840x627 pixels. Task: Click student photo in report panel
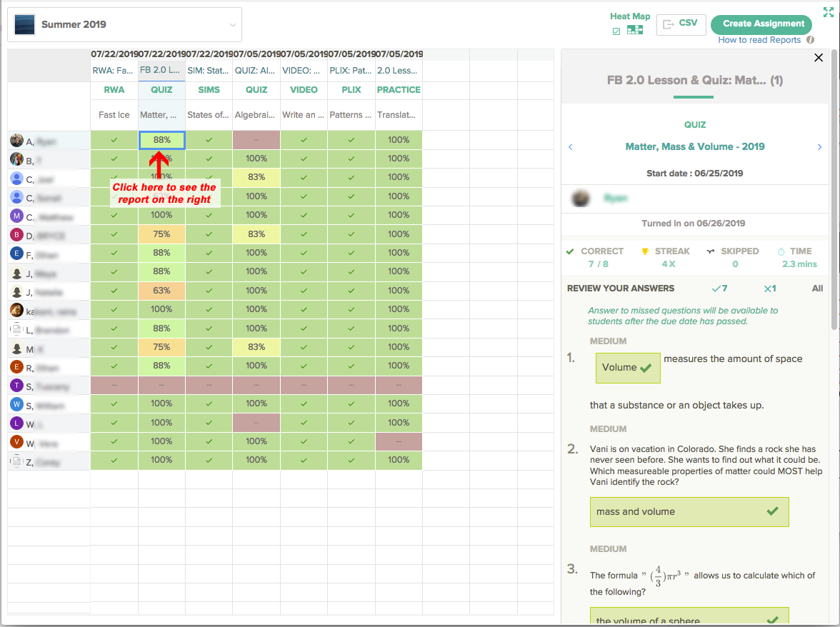[x=581, y=198]
